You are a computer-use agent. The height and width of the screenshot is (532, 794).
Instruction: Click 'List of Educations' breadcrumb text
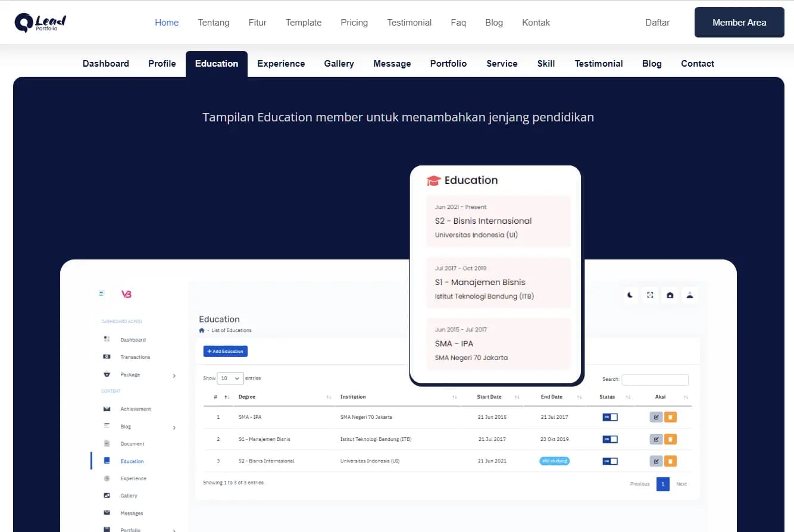[232, 330]
